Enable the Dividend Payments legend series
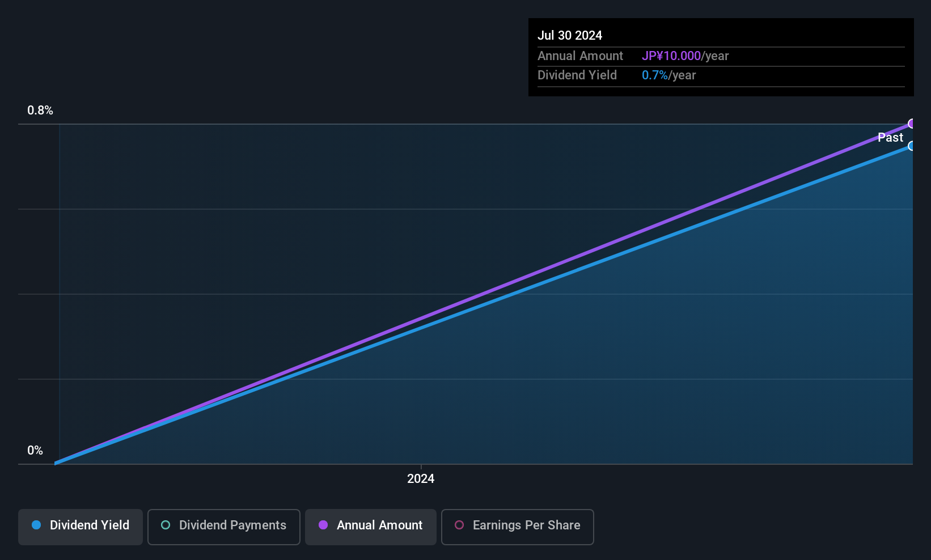Screen dimensions: 931x560 [224, 527]
